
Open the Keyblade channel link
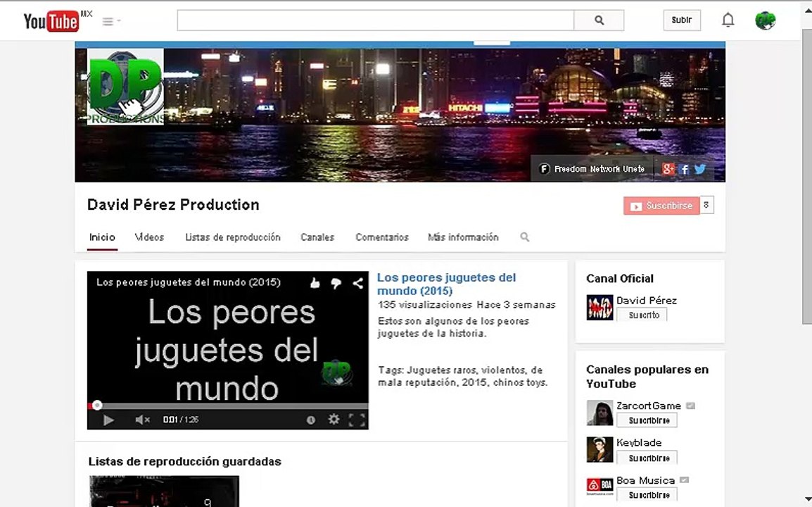point(638,443)
